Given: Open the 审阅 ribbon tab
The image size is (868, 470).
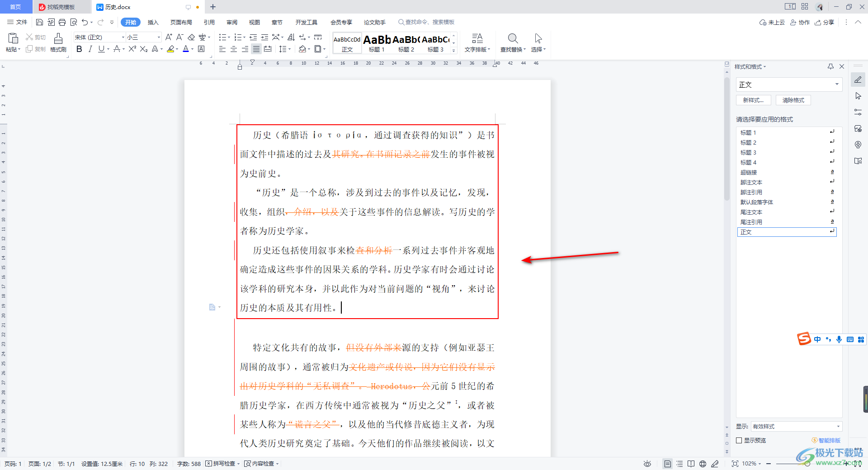Looking at the screenshot, I should 232,22.
